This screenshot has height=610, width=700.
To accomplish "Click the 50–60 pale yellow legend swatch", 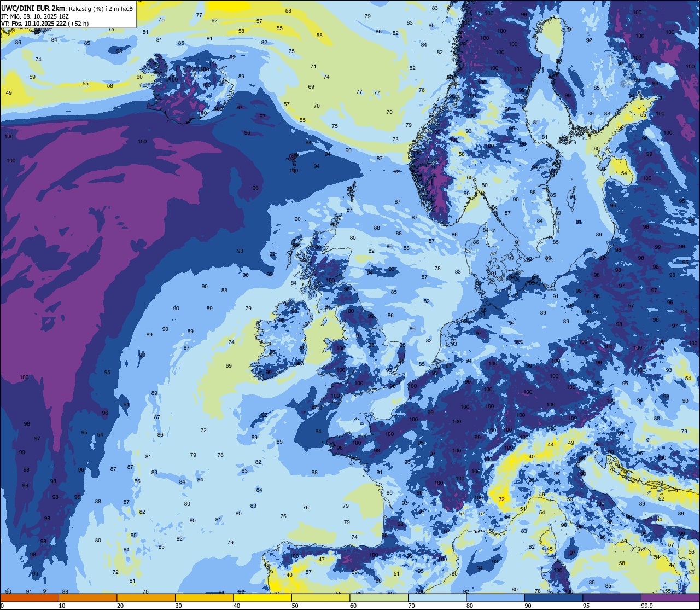I will pyautogui.click(x=320, y=597).
